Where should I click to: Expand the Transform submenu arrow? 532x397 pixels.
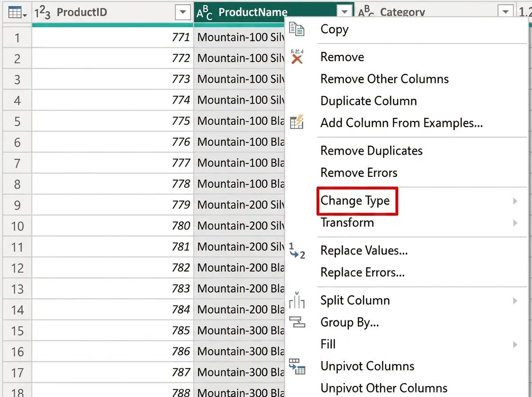pyautogui.click(x=515, y=223)
